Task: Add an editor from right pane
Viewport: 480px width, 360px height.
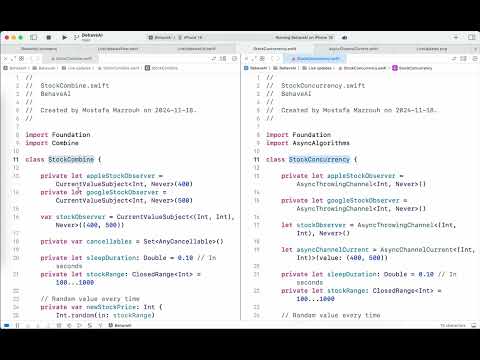Action: [x=475, y=59]
